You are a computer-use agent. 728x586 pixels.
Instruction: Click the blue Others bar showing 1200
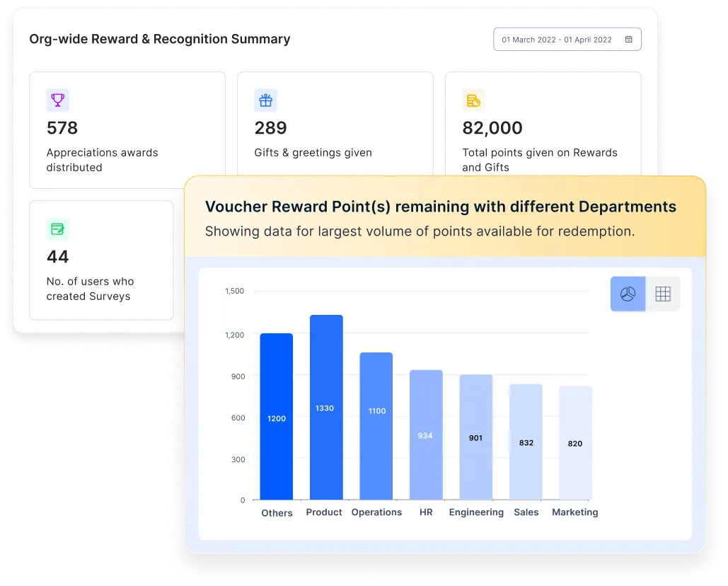276,414
